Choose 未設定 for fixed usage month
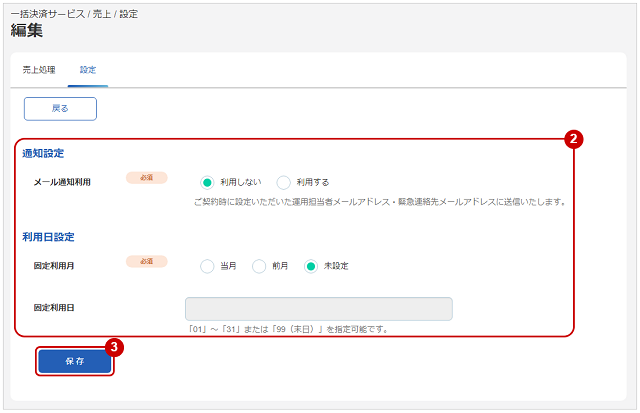The height and width of the screenshot is (413, 640). [311, 266]
